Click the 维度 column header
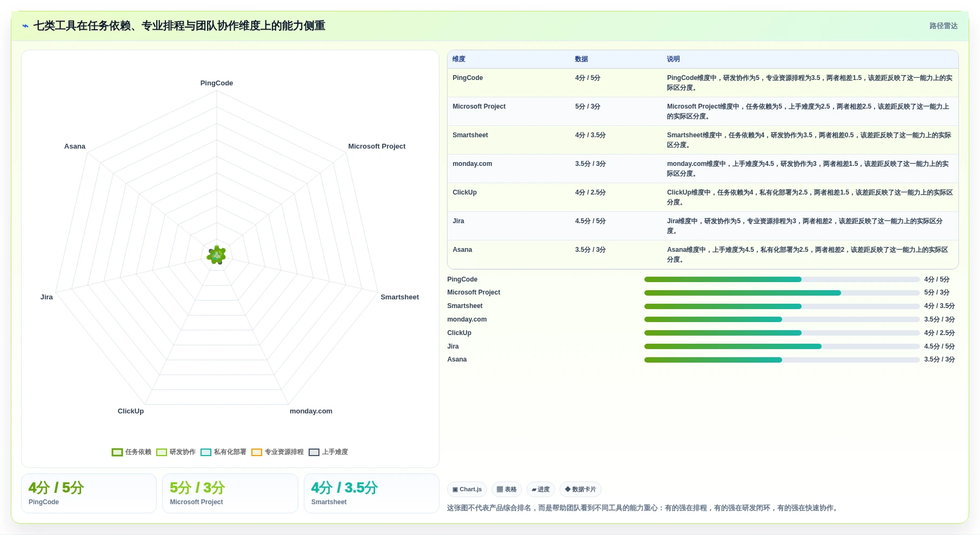The image size is (980, 535). [x=459, y=59]
